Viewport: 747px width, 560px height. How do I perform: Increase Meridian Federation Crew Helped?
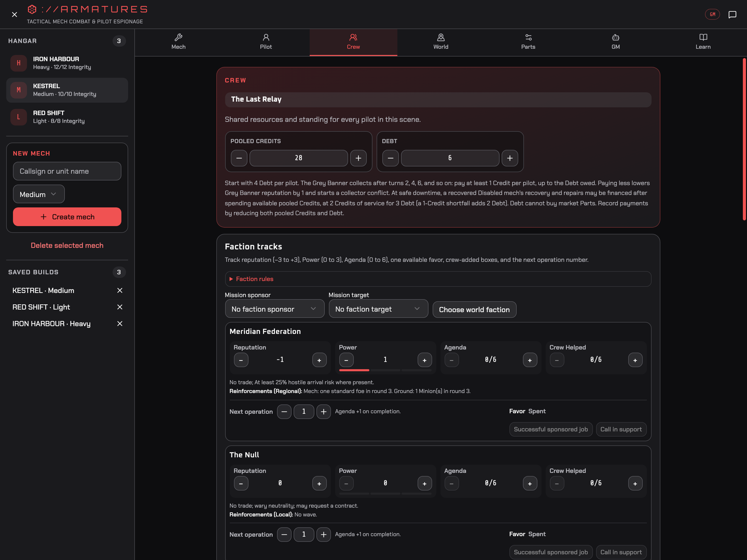(635, 360)
